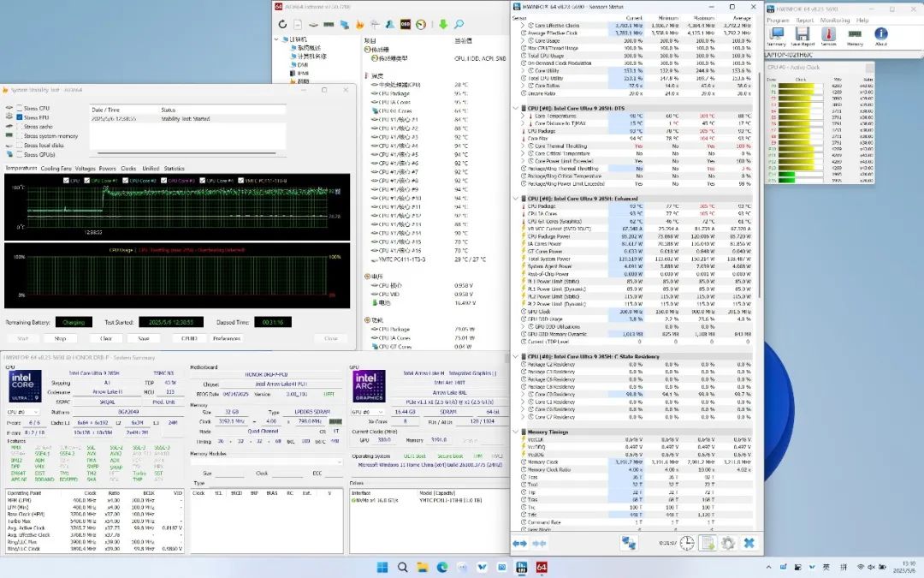
Task: Open taskbar Search magnifier
Action: [402, 568]
